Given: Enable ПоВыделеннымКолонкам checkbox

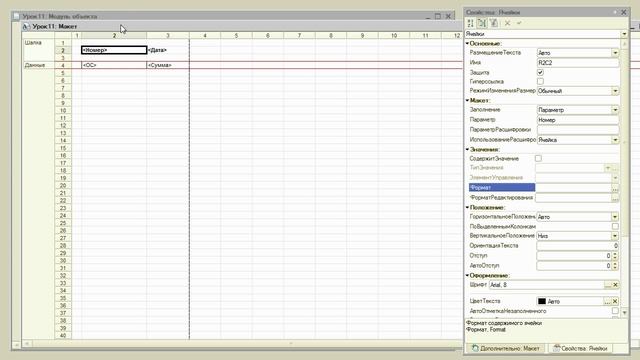Looking at the screenshot, I should pos(615,226).
